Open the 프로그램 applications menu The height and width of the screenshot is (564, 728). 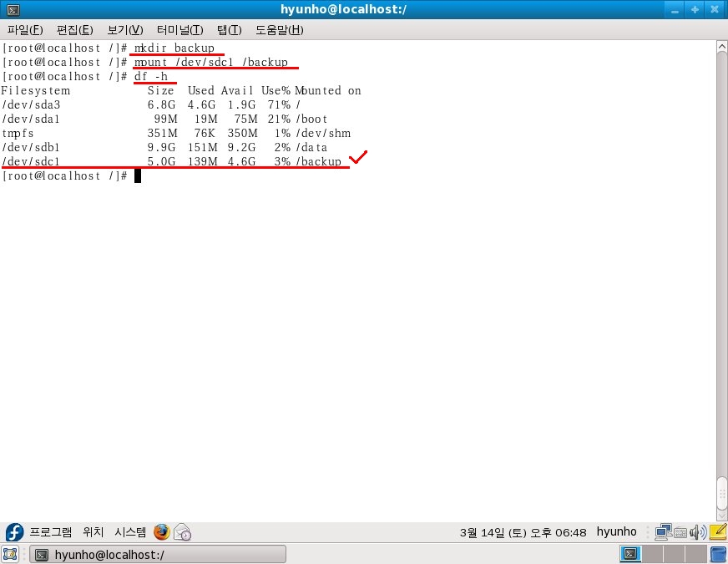tap(51, 532)
